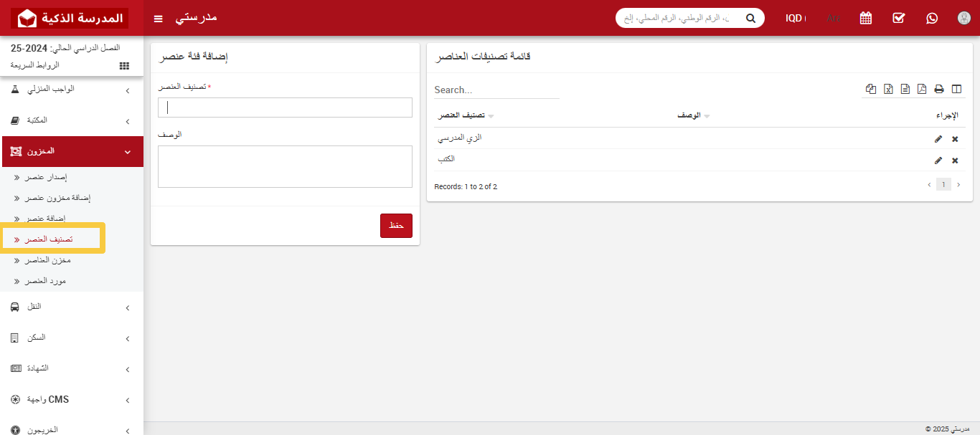Open the WhatsApp icon in header
The image size is (980, 435).
[932, 18]
